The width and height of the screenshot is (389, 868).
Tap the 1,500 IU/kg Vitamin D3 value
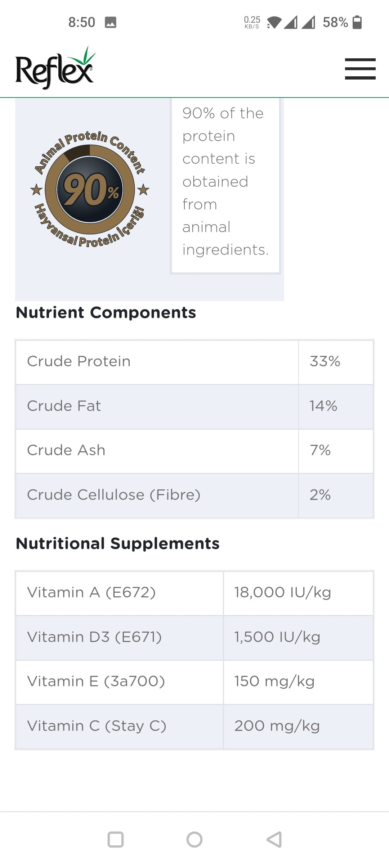pos(277,637)
